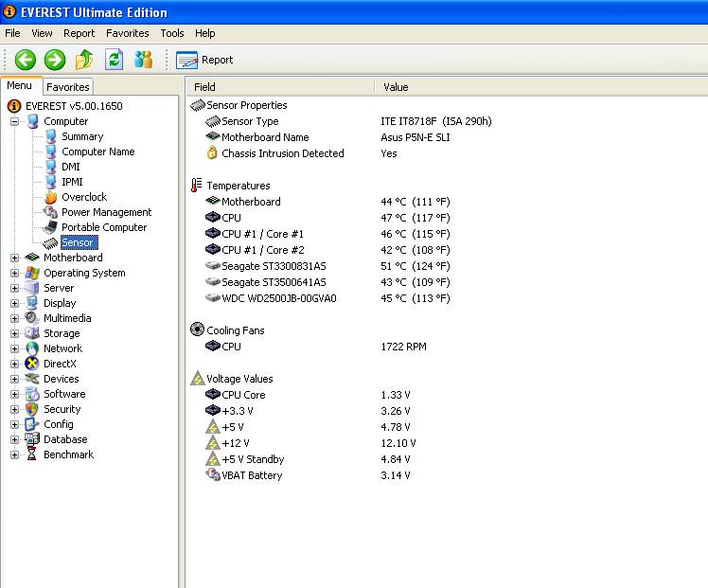
Task: Open the Tools menu
Action: 172,33
